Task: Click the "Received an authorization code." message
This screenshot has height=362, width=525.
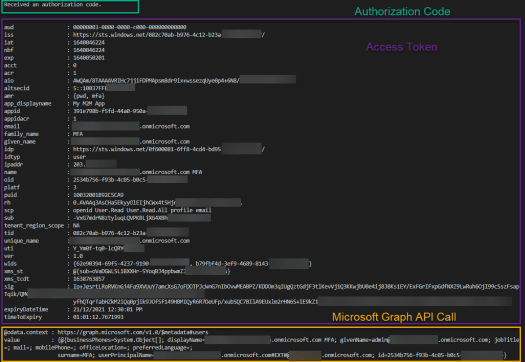Action: [x=53, y=4]
